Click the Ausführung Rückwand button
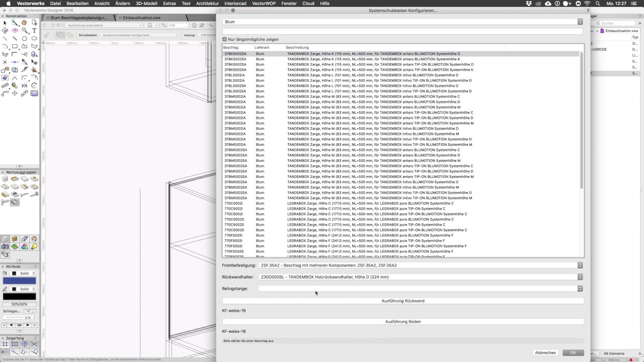The width and height of the screenshot is (644, 362). pos(403,301)
